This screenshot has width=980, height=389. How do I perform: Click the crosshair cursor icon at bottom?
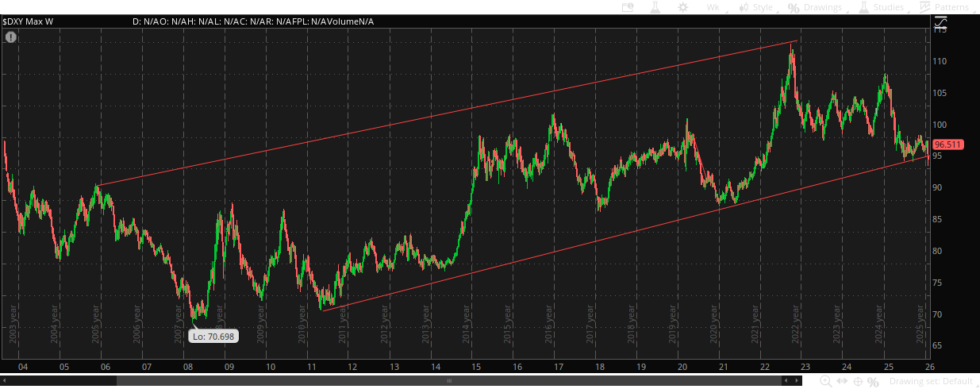pos(856,382)
